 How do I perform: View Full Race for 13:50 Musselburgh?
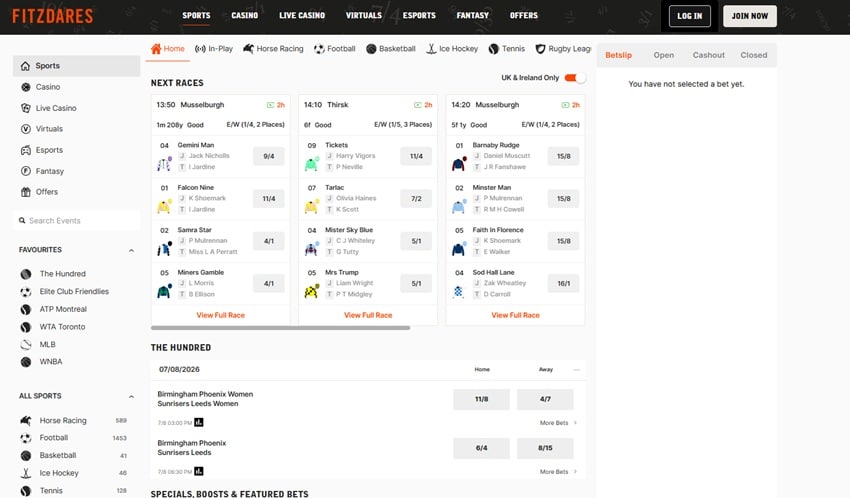pos(221,315)
